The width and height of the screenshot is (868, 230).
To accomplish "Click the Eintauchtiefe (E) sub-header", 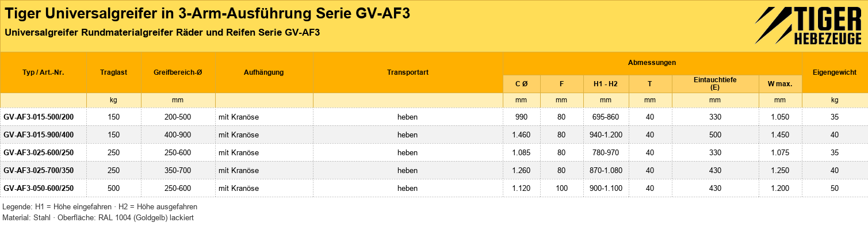I will point(715,83).
